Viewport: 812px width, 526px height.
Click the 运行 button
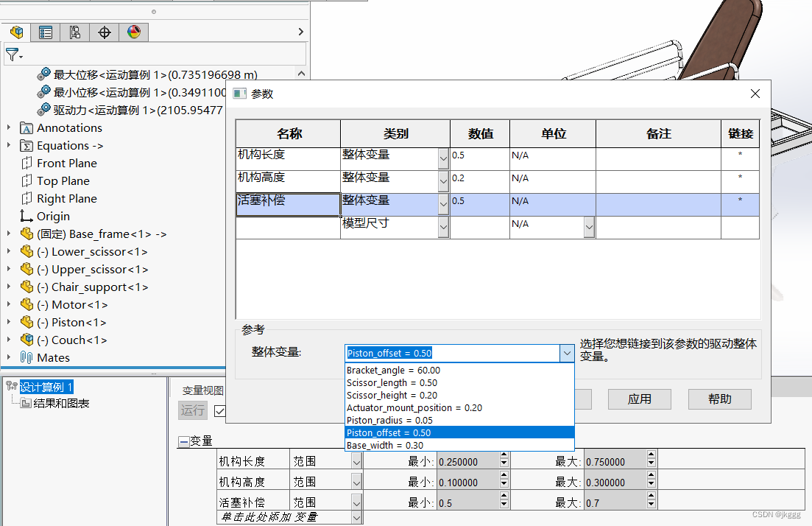193,410
